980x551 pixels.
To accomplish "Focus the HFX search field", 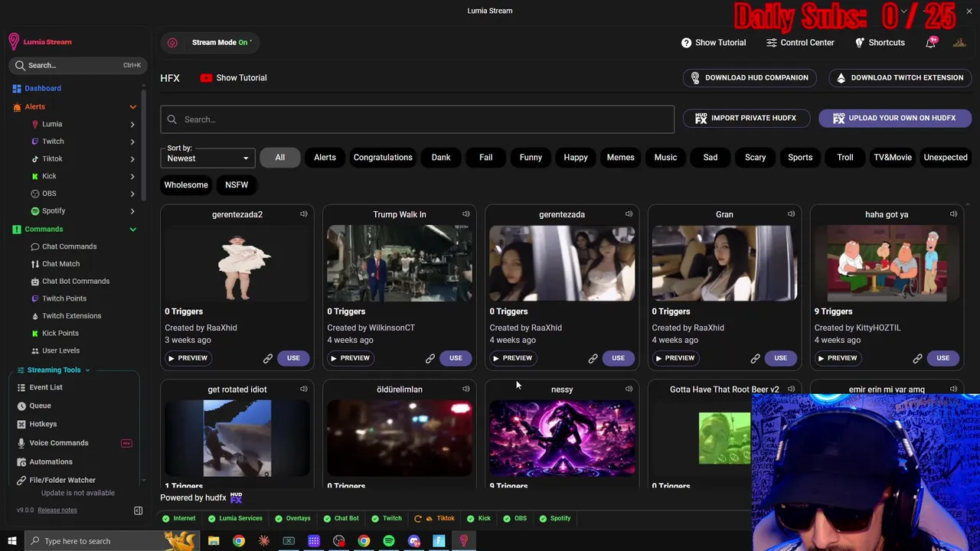I will coord(417,119).
